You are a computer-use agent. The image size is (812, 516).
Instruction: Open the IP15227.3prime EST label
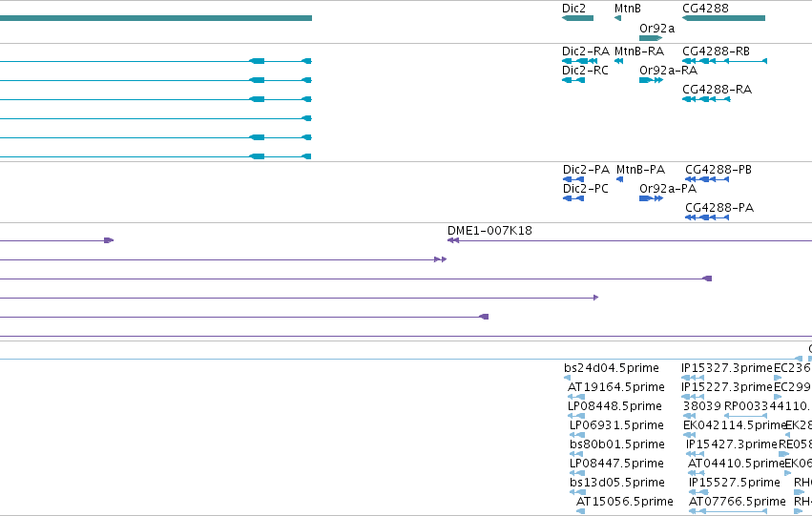(x=727, y=387)
